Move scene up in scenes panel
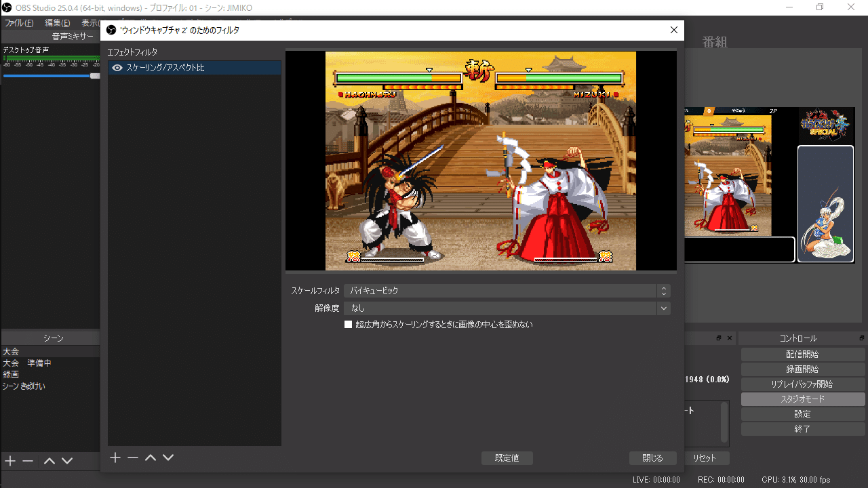Screen dimensions: 868x488 coord(50,461)
